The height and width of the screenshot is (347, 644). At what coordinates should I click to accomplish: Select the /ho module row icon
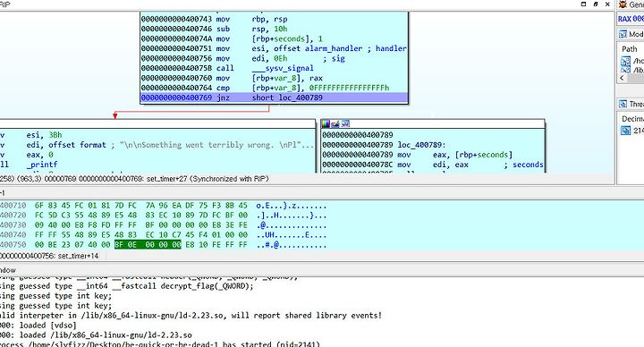pyautogui.click(x=625, y=61)
